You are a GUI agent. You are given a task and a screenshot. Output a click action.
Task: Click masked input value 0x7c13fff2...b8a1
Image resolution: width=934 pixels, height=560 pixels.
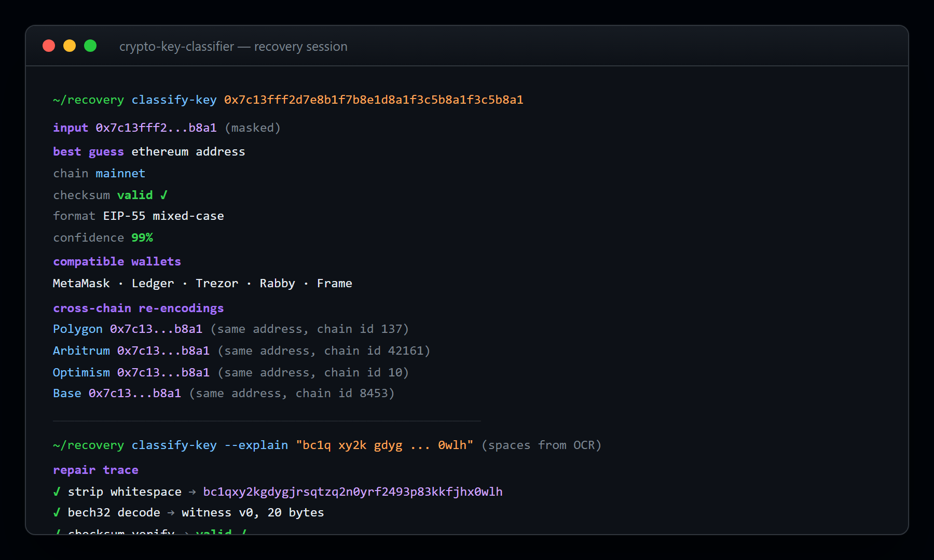156,128
